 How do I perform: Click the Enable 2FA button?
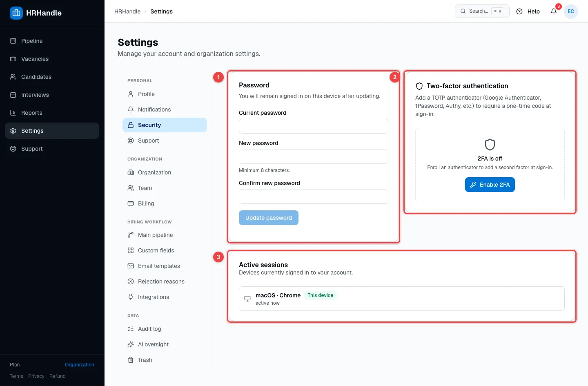[490, 185]
